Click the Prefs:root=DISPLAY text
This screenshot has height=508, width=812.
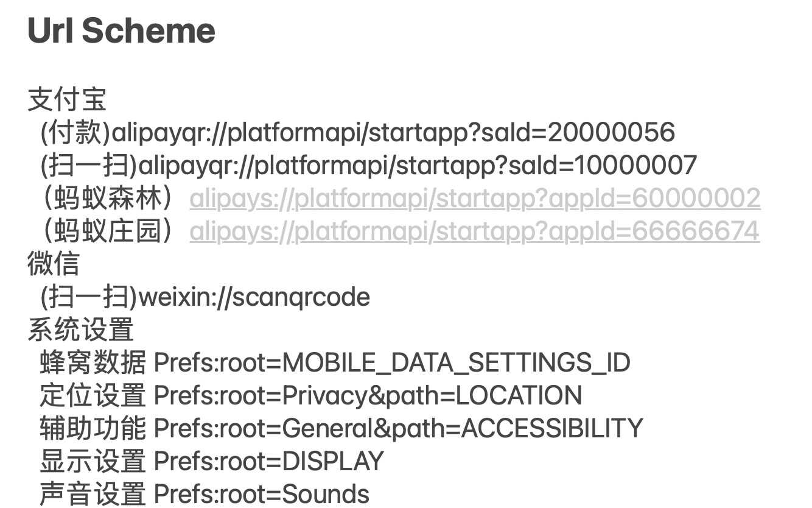(x=268, y=462)
